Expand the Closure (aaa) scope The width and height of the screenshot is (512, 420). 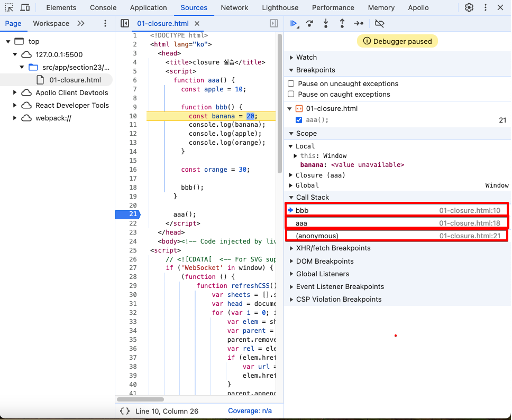pyautogui.click(x=290, y=175)
